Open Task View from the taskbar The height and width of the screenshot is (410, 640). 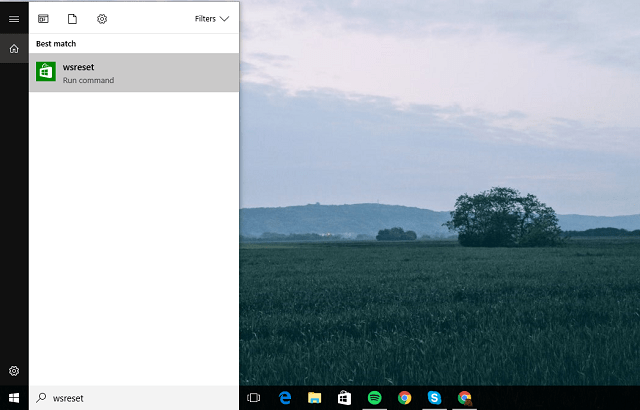point(253,398)
